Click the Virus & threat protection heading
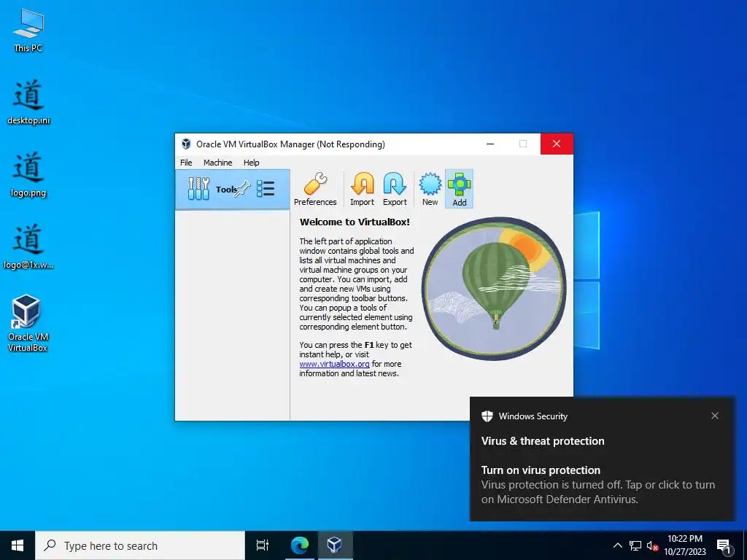747x560 pixels. 543,441
